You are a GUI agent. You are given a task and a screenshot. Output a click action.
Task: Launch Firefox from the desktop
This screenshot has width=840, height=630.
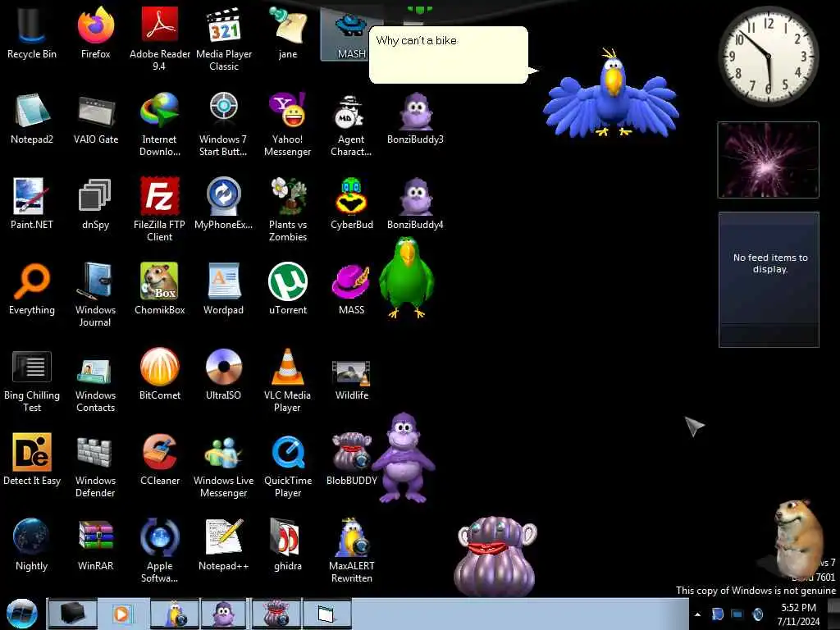(95, 33)
